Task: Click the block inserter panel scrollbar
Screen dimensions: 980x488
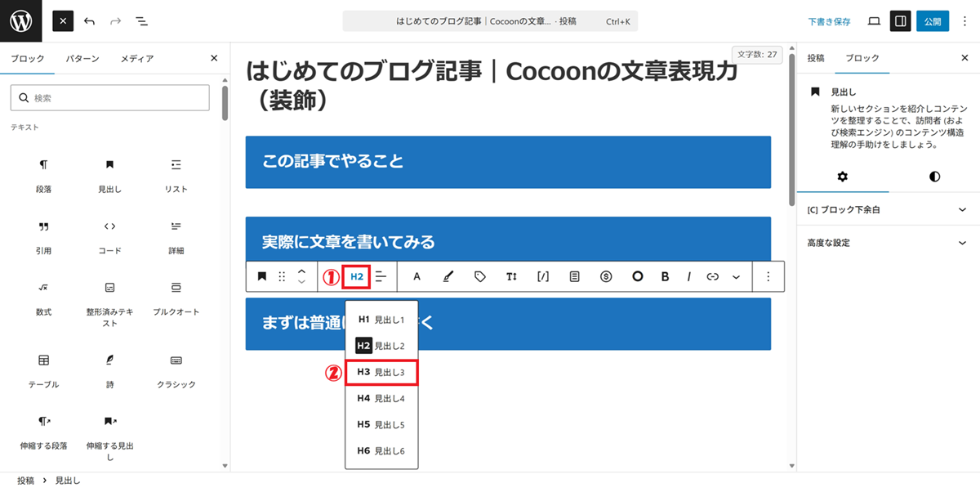Action: (x=225, y=102)
